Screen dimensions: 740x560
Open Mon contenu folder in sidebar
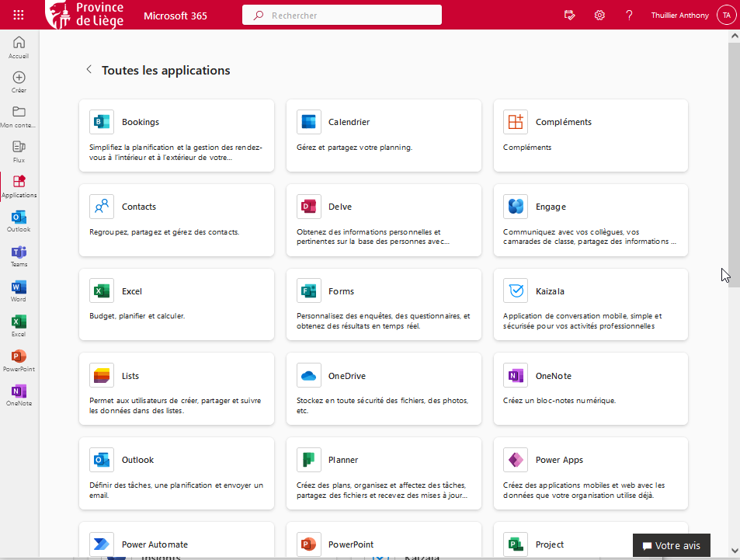pyautogui.click(x=19, y=117)
